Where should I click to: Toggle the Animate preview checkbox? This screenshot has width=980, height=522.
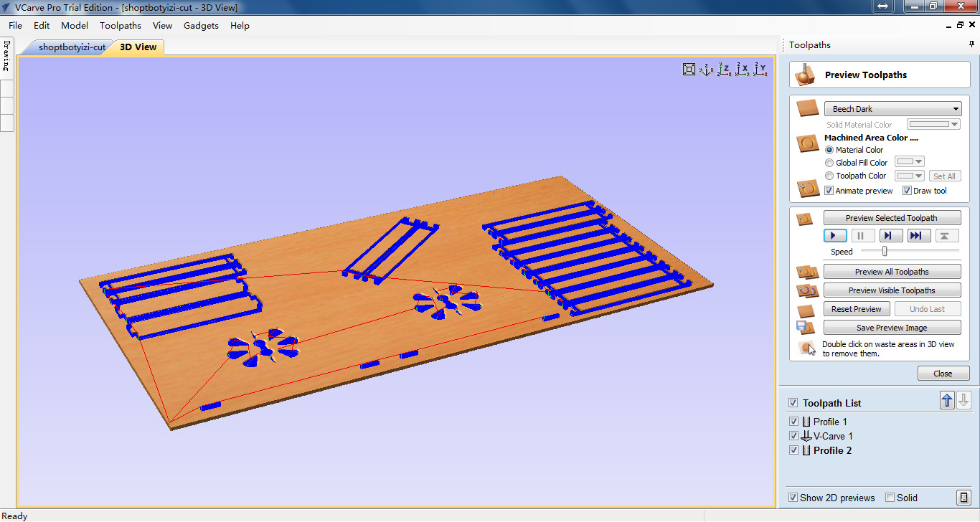(829, 191)
